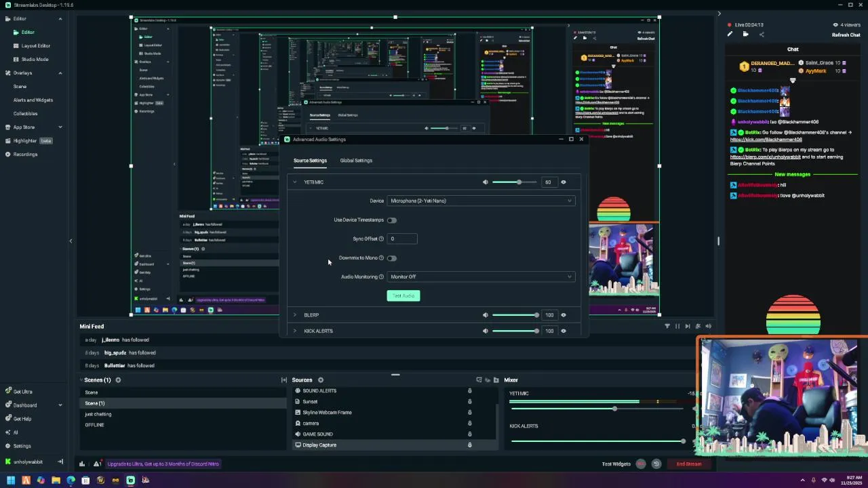Toggle lock on the Display Capture source
The image size is (868, 488).
click(x=469, y=445)
